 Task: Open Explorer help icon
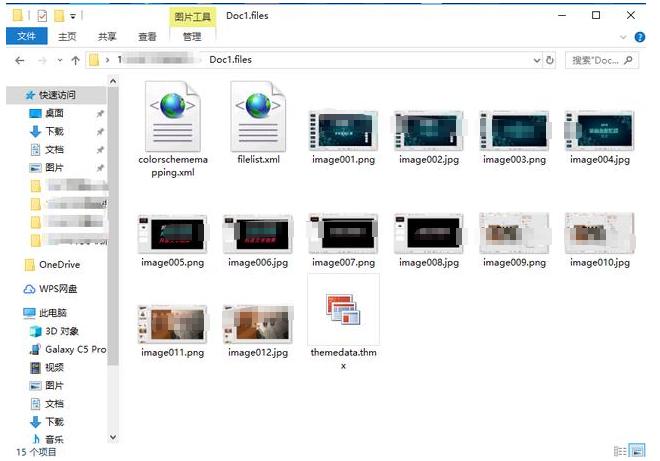(640, 37)
